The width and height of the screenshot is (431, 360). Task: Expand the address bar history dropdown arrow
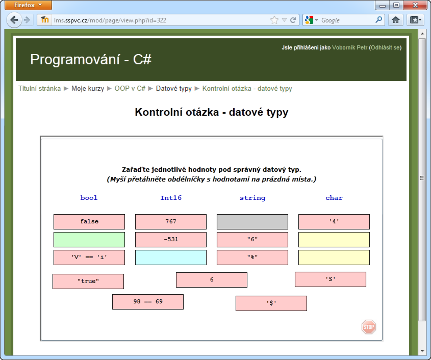[x=284, y=20]
